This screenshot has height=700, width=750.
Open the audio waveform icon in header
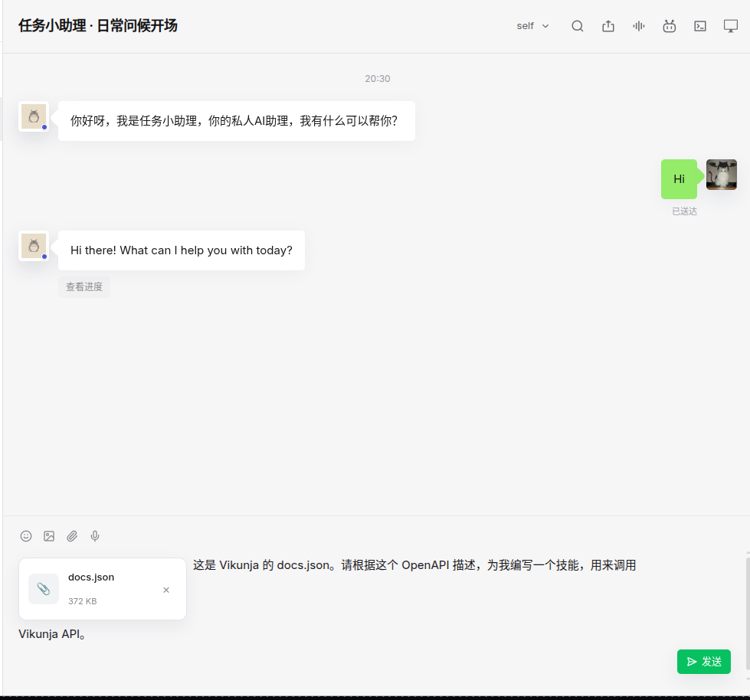639,26
